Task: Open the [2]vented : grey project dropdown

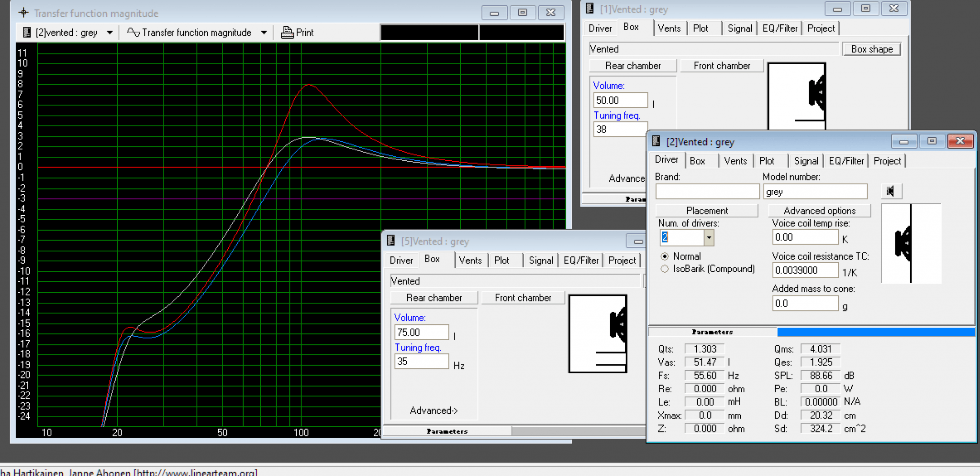Action: pyautogui.click(x=110, y=33)
